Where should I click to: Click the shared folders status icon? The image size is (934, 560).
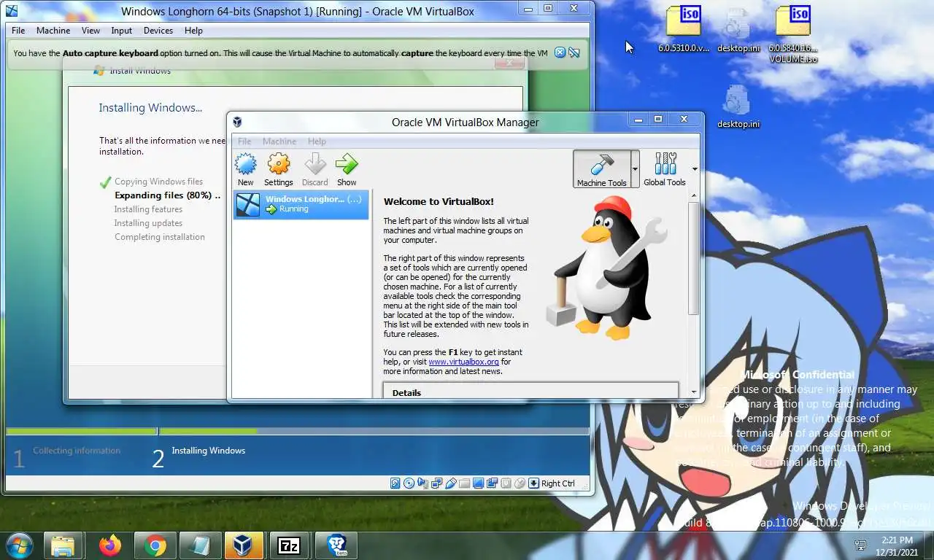(464, 483)
